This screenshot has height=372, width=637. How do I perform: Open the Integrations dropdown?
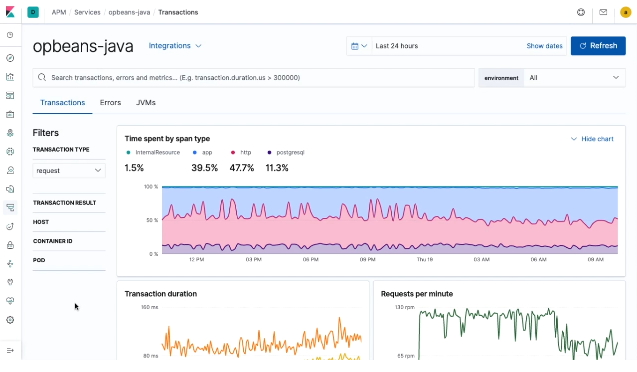(x=175, y=46)
